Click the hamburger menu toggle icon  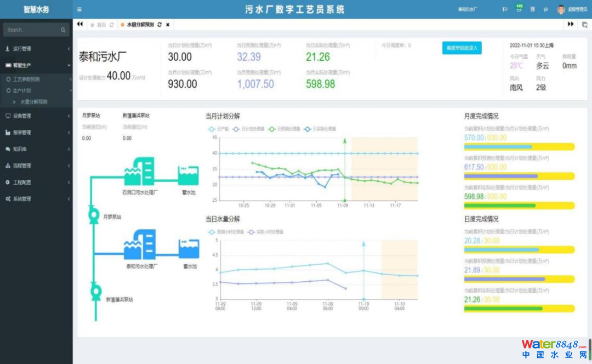tap(79, 9)
